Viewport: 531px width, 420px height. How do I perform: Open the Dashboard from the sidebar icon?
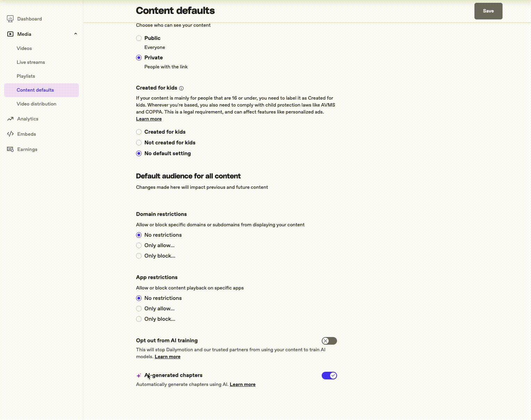point(10,19)
